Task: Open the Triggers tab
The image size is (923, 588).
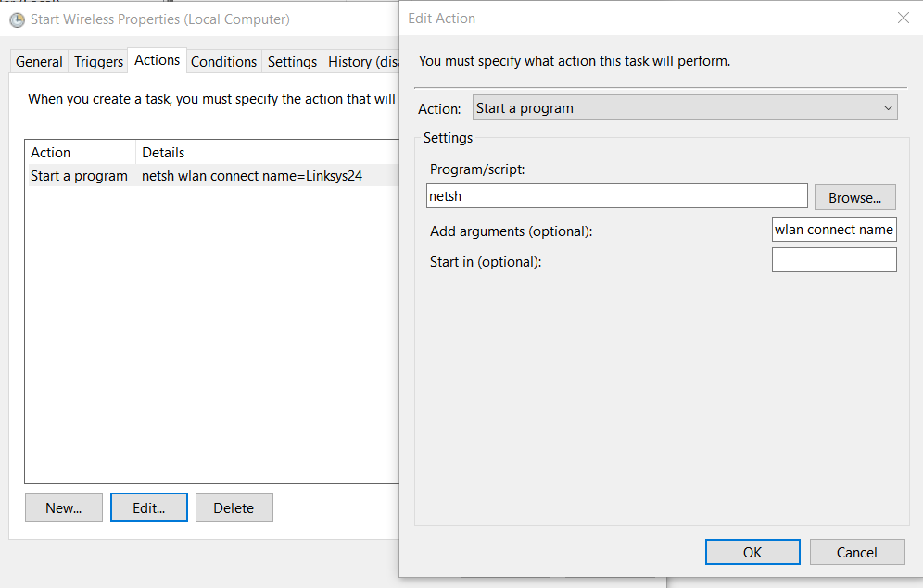Action: click(x=98, y=62)
